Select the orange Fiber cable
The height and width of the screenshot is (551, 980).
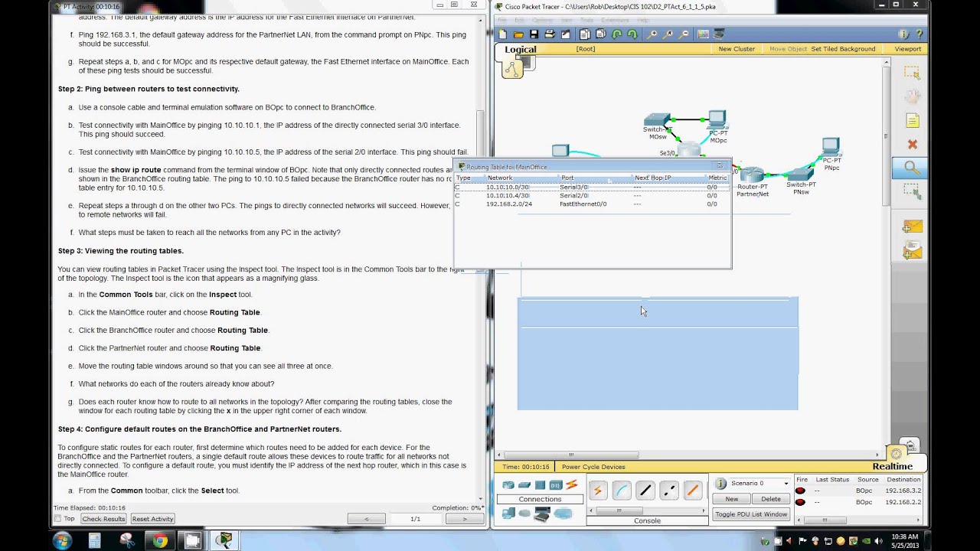(x=693, y=491)
